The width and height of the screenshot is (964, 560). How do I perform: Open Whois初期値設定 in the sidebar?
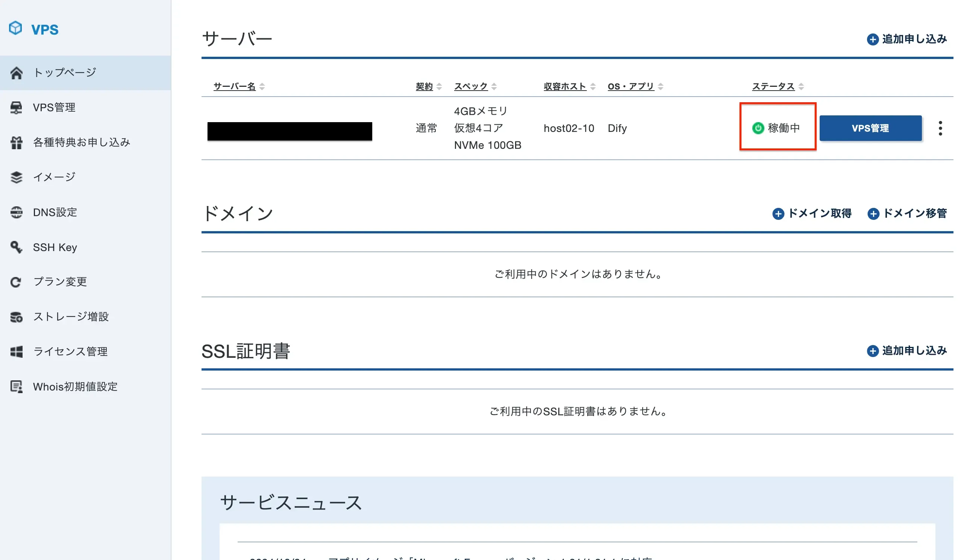[85, 387]
